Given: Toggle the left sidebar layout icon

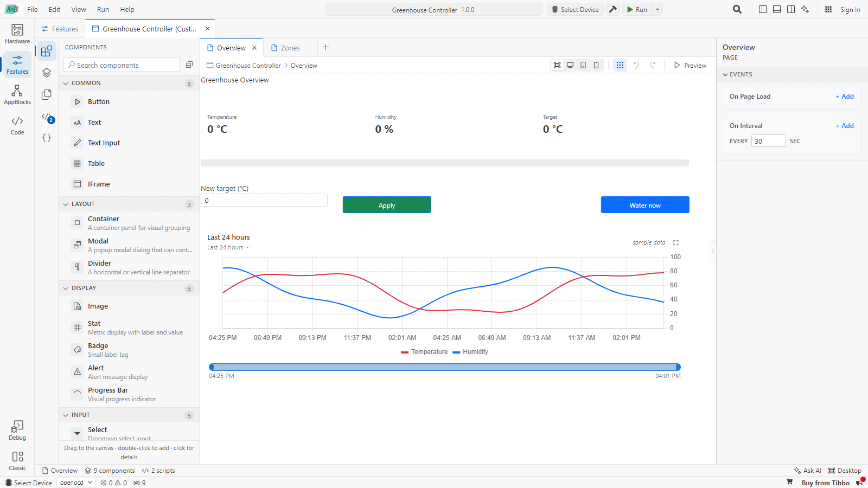Looking at the screenshot, I should pyautogui.click(x=763, y=9).
